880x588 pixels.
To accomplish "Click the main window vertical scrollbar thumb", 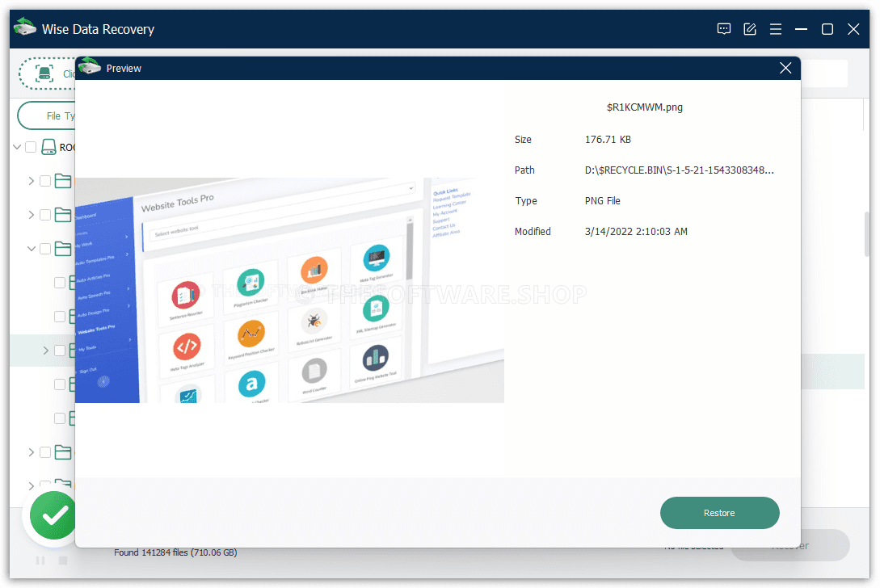I will point(866,234).
